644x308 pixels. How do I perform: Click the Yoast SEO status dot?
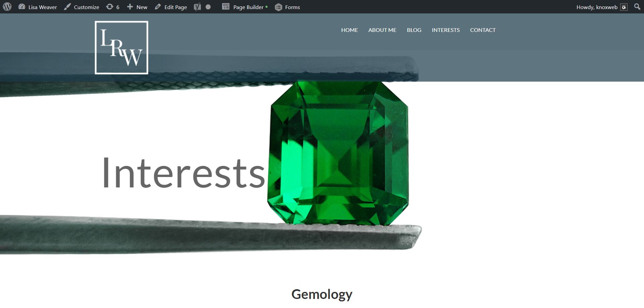pos(208,7)
